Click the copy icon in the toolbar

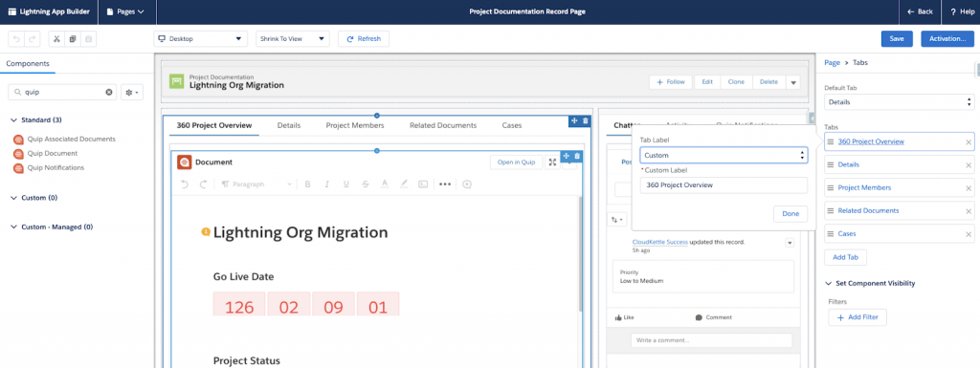73,38
